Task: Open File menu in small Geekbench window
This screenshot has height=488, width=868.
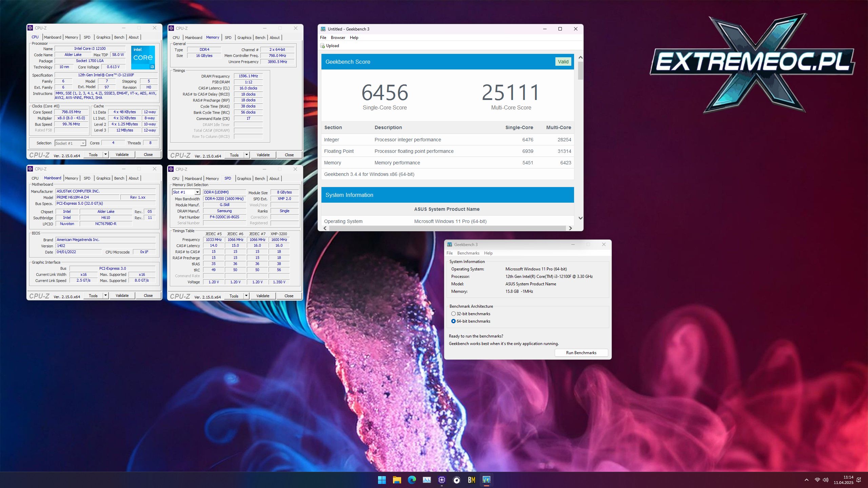Action: [x=450, y=253]
